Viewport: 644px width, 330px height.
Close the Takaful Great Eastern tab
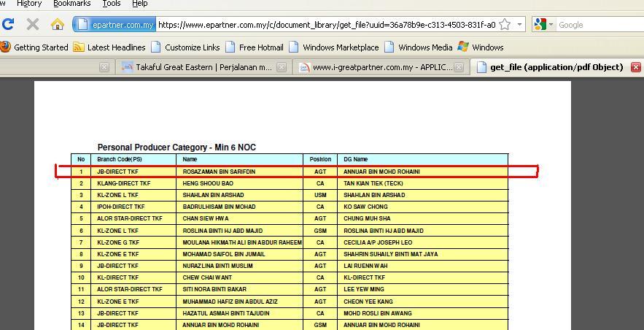click(x=104, y=67)
